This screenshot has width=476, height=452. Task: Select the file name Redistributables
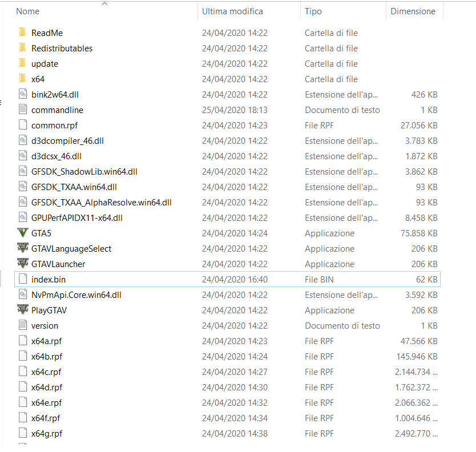pyautogui.click(x=62, y=49)
